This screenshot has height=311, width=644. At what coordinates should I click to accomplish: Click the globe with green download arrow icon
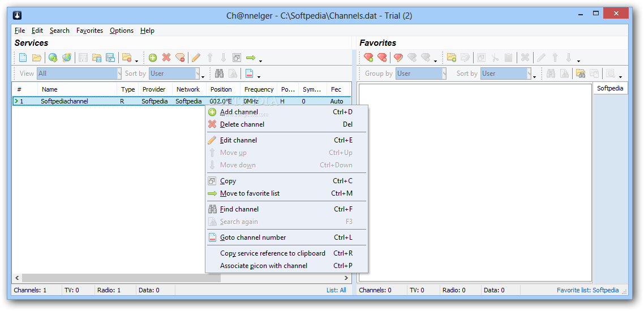click(53, 58)
